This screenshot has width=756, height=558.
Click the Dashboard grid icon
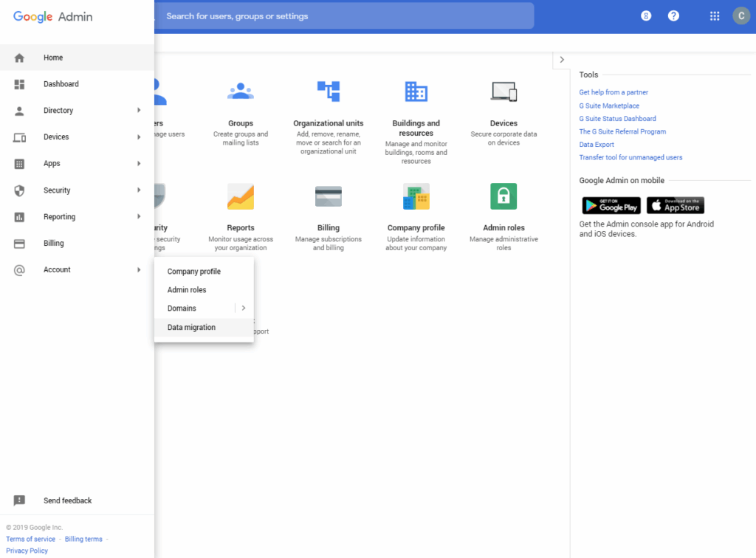19,84
